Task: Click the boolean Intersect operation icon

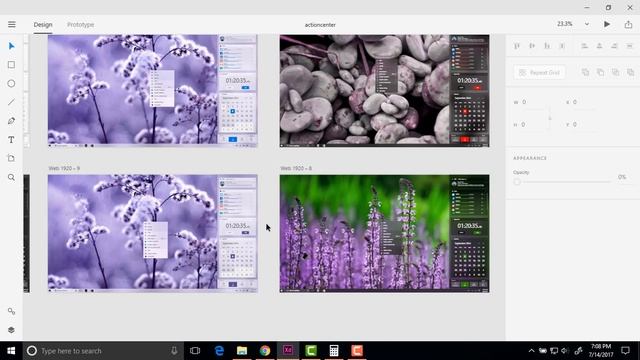Action: (x=616, y=73)
